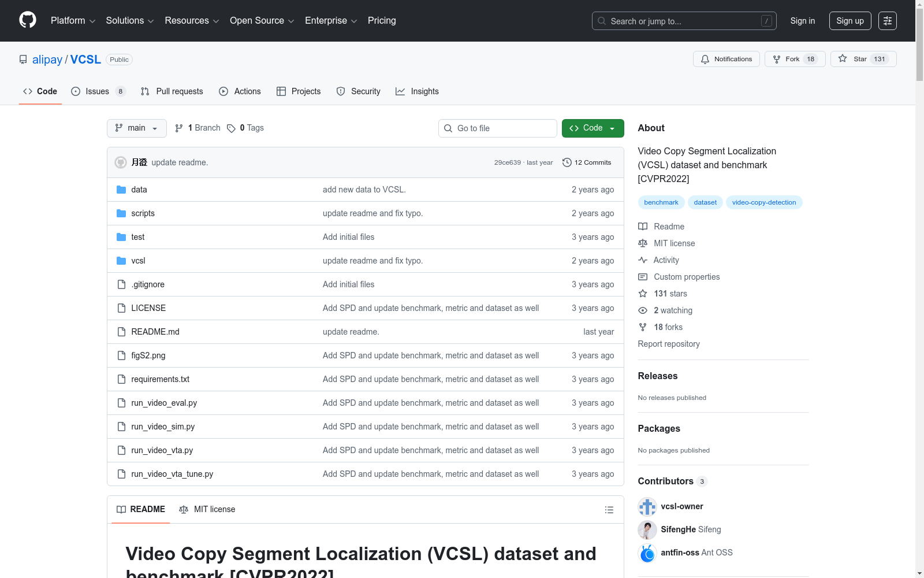
Task: Open the alipay owner link
Action: (47, 60)
